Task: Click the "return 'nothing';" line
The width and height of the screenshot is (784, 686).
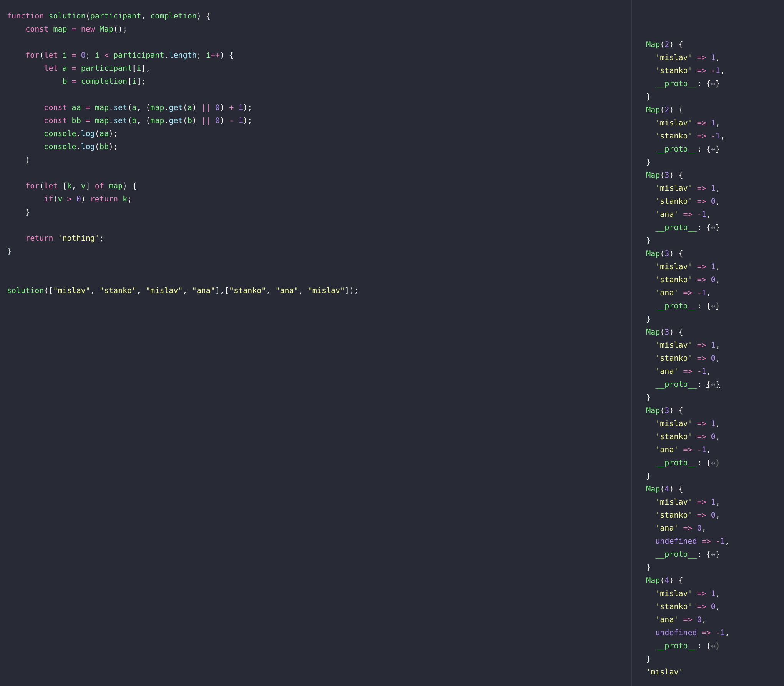Action: [65, 238]
